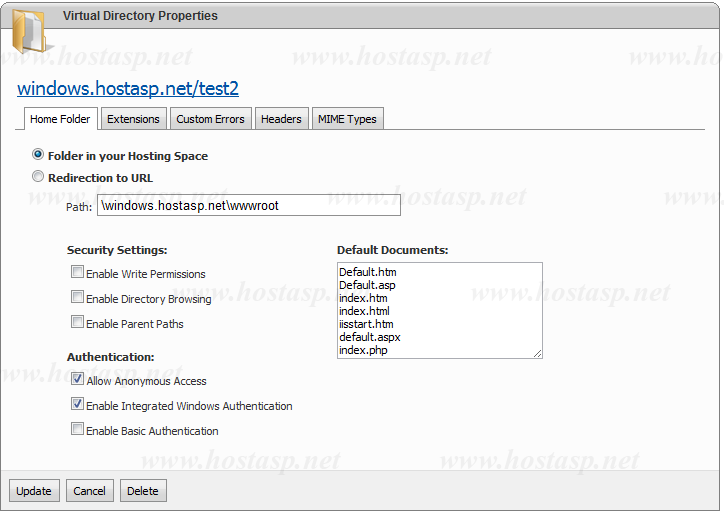Disable Integrated Windows Authentication checkbox
The height and width of the screenshot is (513, 724).
(77, 405)
